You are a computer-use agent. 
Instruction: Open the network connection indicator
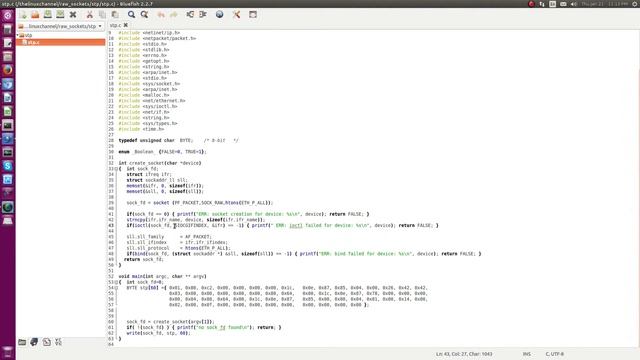[542, 4]
